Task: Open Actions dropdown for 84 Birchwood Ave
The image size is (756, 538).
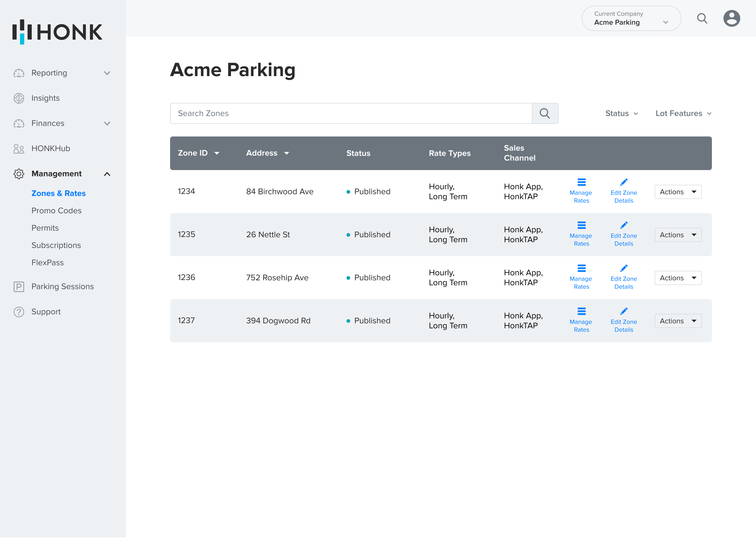Action: coord(678,192)
